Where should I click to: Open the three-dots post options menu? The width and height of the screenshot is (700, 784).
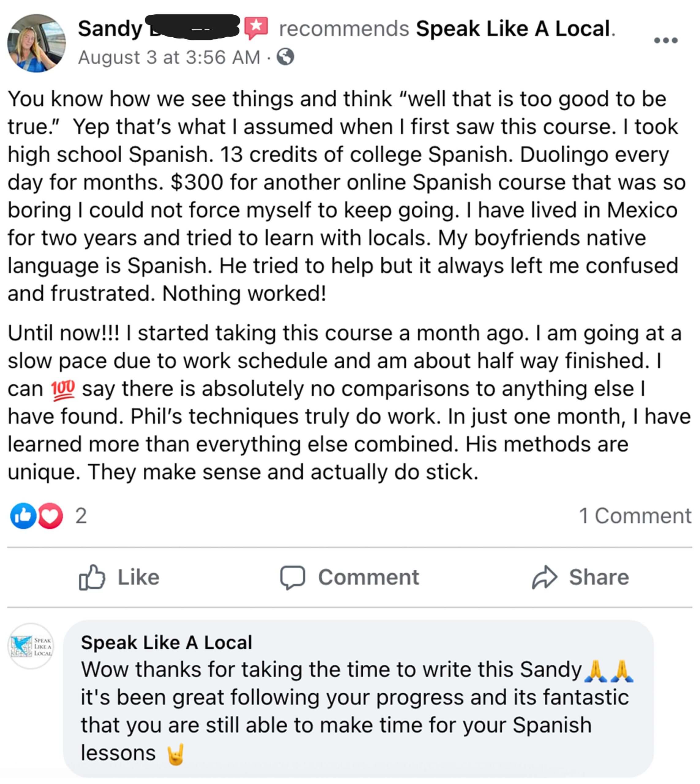pos(665,40)
